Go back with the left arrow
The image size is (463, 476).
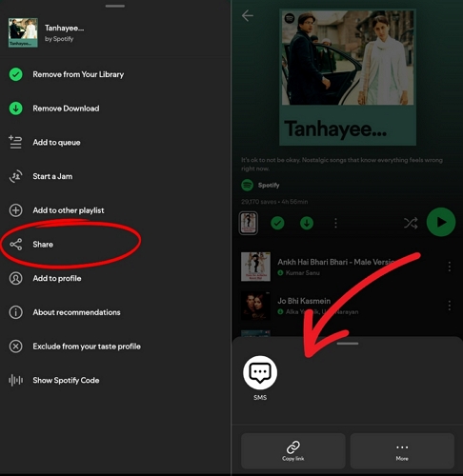248,15
